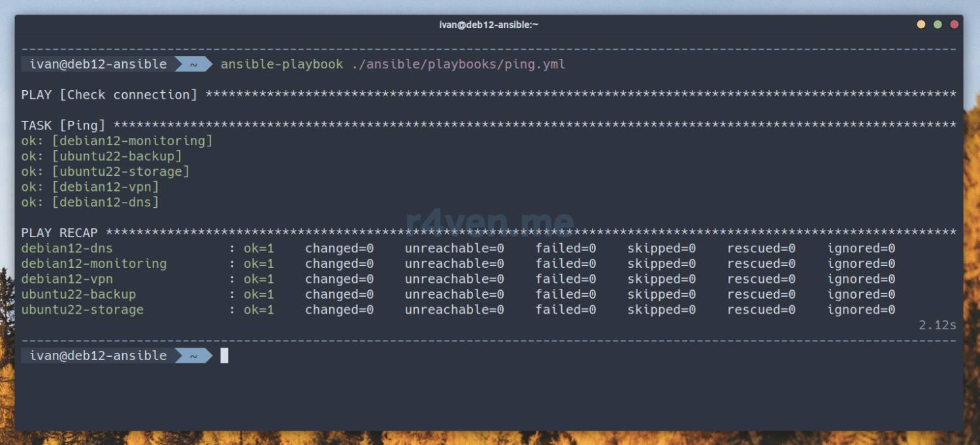Click the ok: [debian12-vpn] result line

pyautogui.click(x=90, y=187)
